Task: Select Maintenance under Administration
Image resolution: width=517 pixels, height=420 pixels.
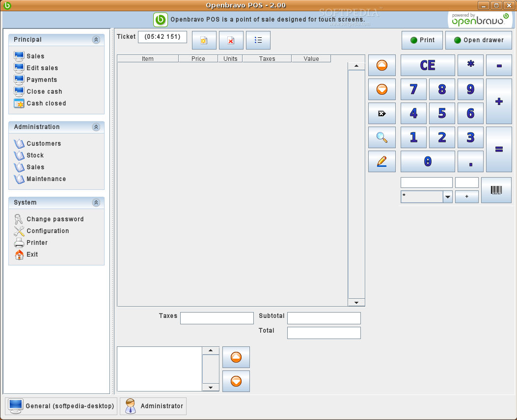Action: click(46, 179)
